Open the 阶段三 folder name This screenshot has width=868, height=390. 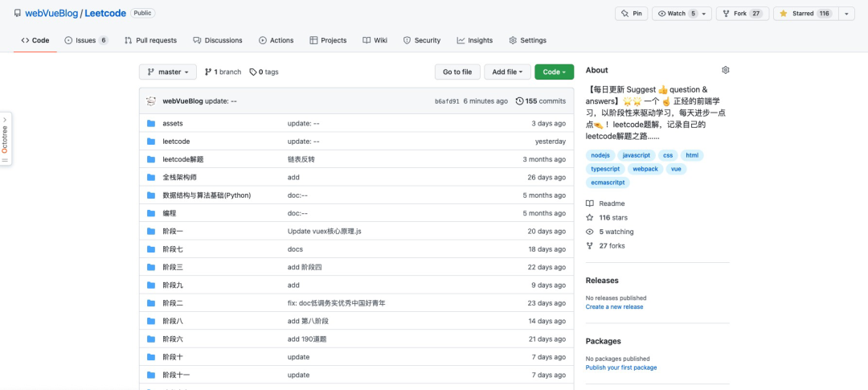173,267
